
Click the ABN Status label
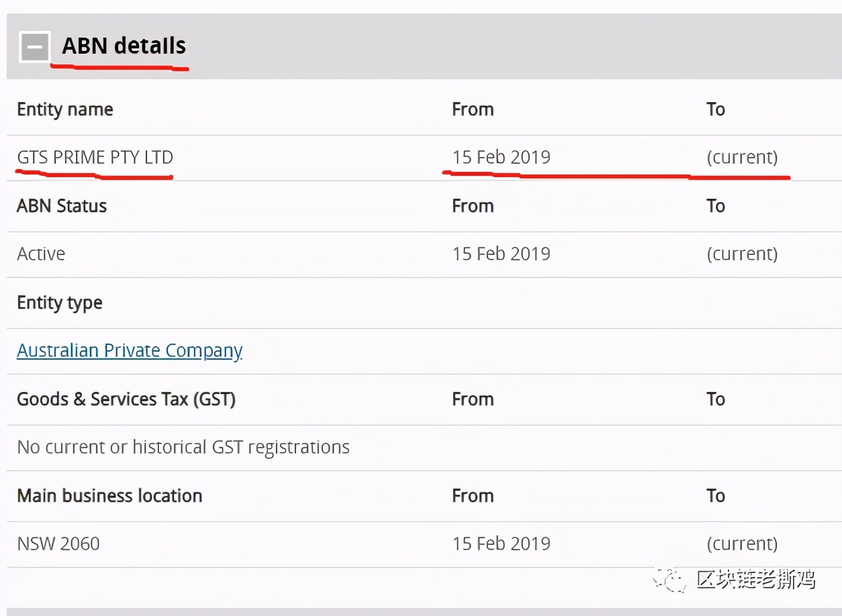[x=62, y=206]
